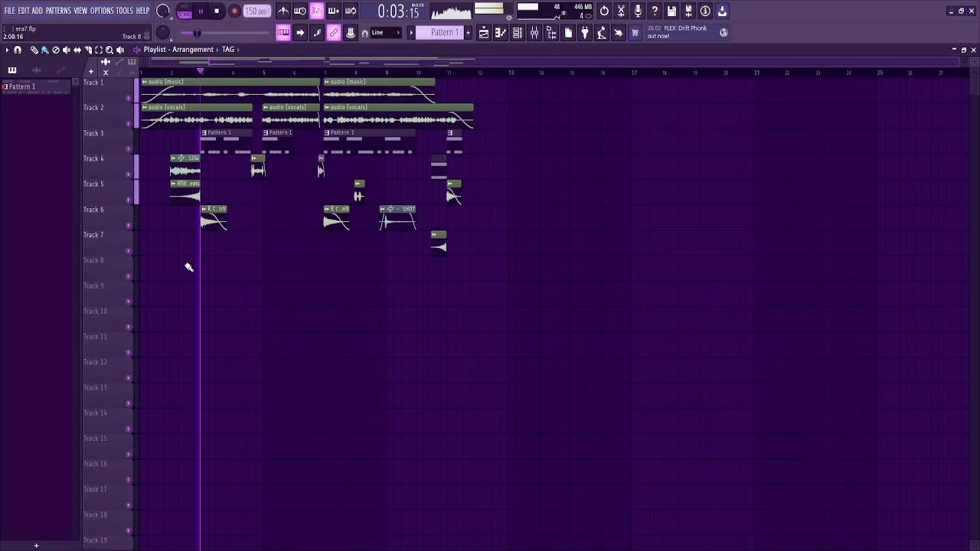Image resolution: width=980 pixels, height=551 pixels.
Task: Select the Mute tool in playlist
Action: point(66,50)
